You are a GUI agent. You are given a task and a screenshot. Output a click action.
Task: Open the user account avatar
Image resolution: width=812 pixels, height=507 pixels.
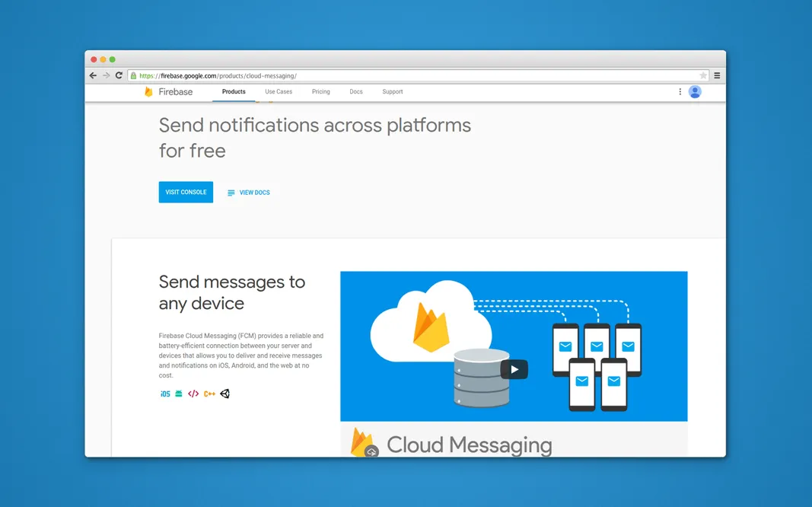click(x=695, y=92)
